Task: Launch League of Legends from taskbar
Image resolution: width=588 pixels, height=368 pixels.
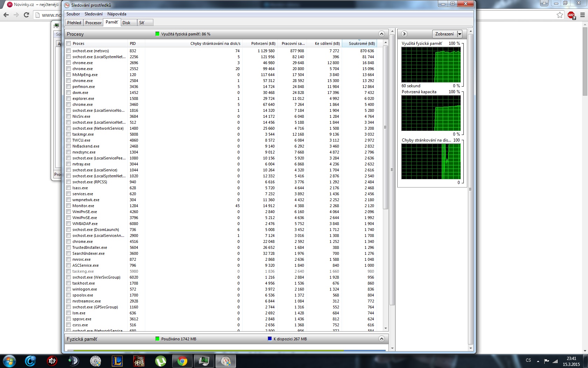Action: point(117,361)
